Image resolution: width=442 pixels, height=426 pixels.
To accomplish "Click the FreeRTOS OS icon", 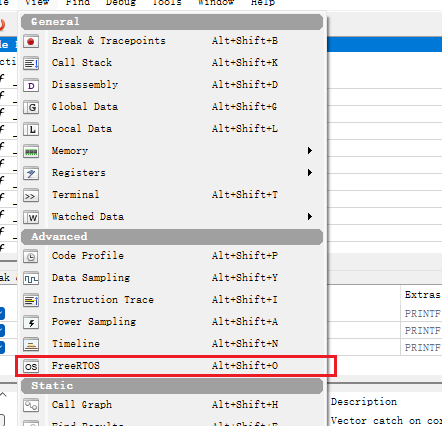I will [x=31, y=366].
